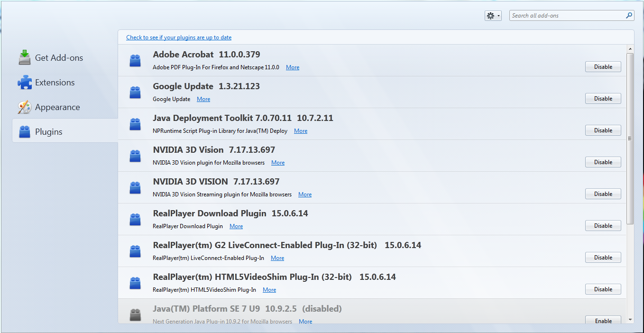Select Java(TM) Platform SE 7 U9 disabled title
Screen dimensions: 644x333
point(247,309)
